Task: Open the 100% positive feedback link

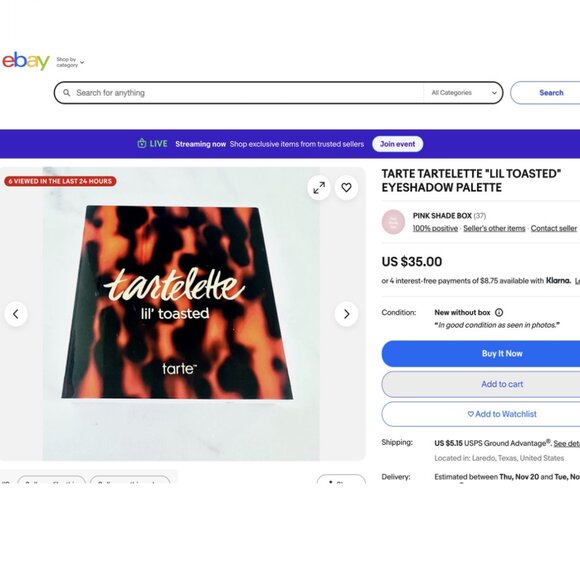Action: (x=435, y=228)
